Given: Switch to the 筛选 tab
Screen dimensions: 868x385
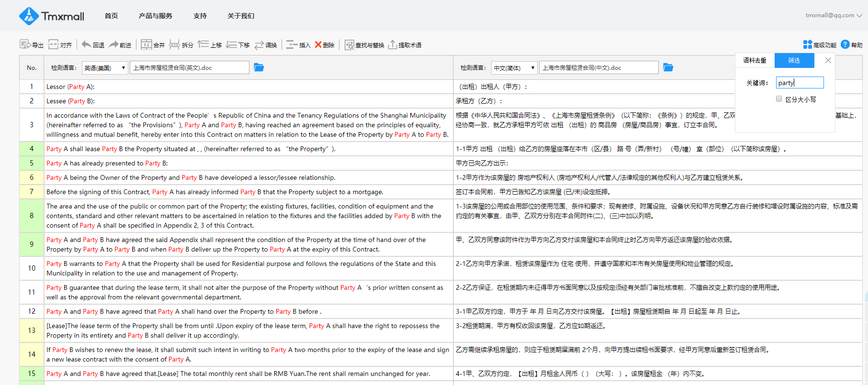Looking at the screenshot, I should 794,60.
